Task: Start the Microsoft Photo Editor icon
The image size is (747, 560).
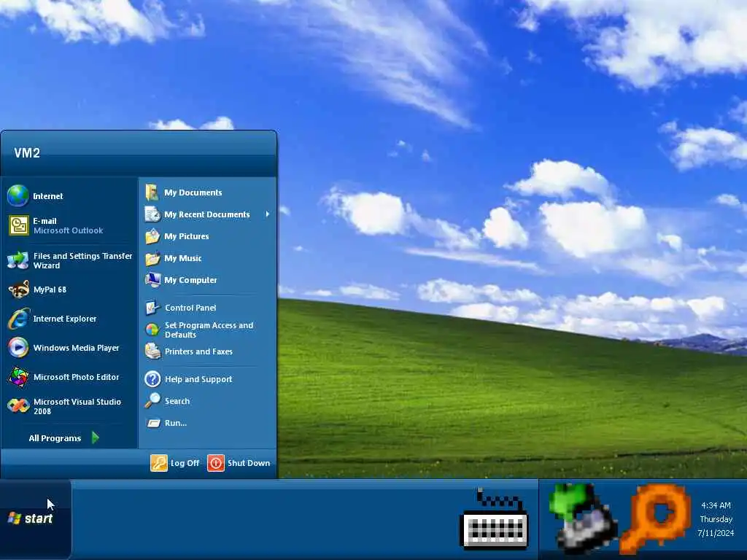Action: pyautogui.click(x=18, y=377)
